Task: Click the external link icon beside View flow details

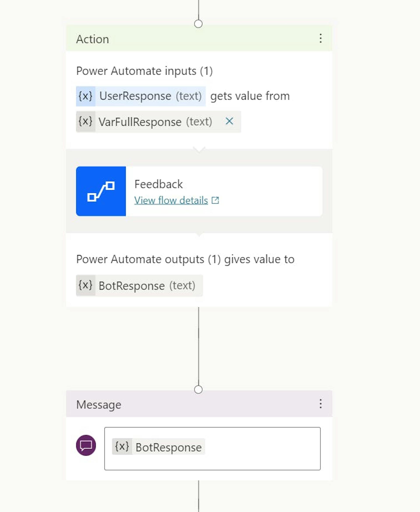Action: (215, 200)
